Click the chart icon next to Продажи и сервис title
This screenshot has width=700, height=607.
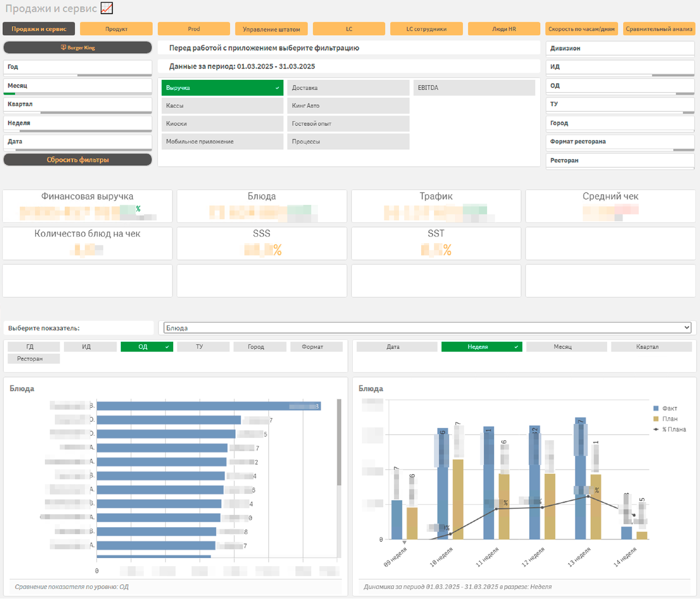pyautogui.click(x=107, y=8)
